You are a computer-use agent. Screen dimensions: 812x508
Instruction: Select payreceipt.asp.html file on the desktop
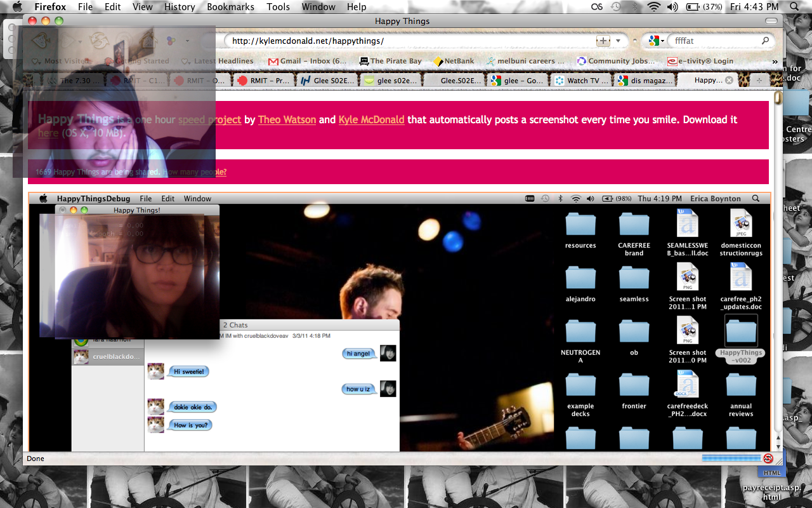coord(771,492)
